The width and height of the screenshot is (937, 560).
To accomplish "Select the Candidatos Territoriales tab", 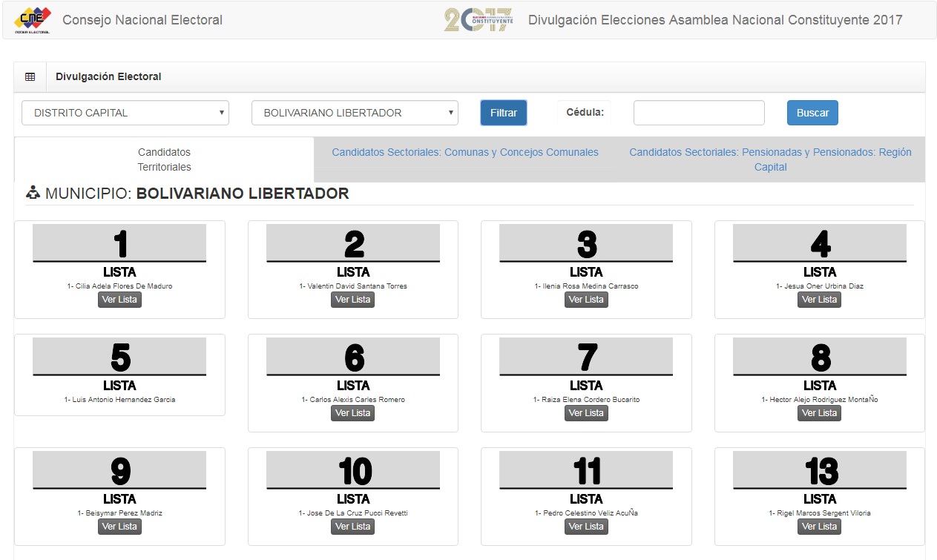I will 164,159.
